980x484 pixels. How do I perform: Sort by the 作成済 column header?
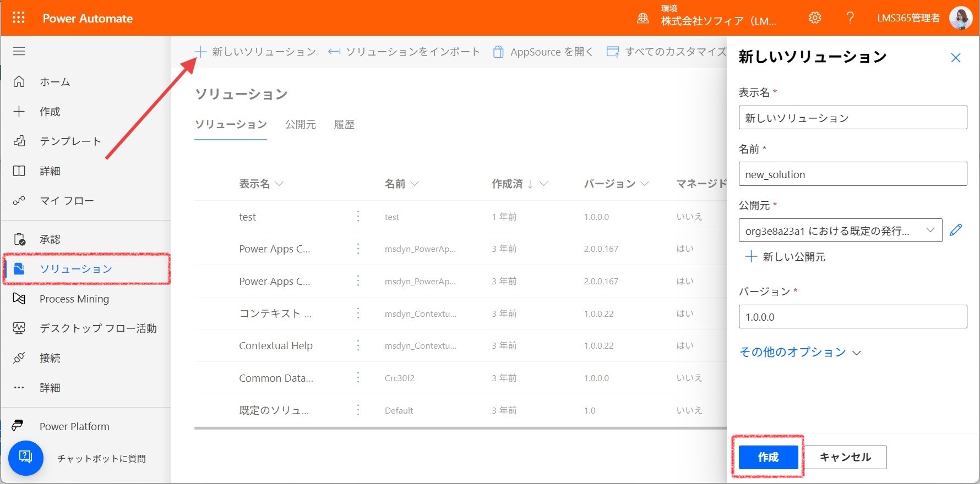click(x=519, y=184)
